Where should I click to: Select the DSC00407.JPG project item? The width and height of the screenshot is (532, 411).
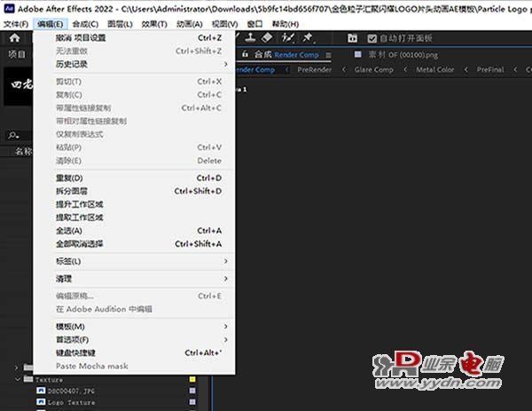(x=71, y=391)
